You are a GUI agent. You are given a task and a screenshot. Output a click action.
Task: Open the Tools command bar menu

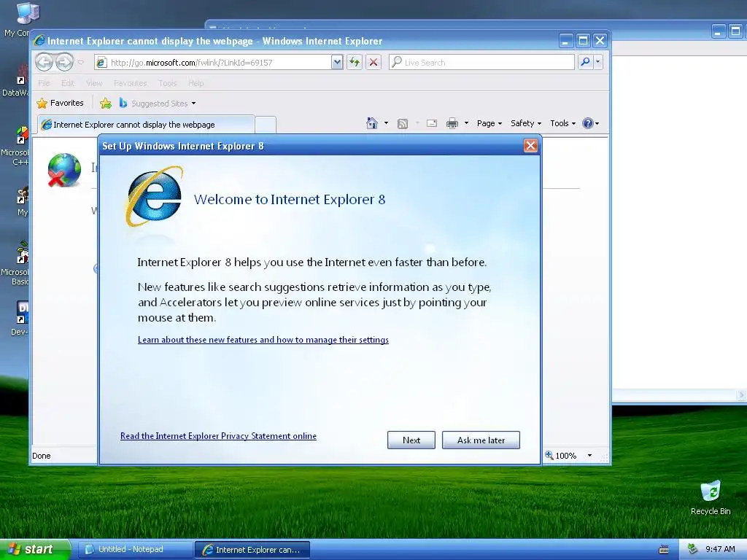point(562,123)
